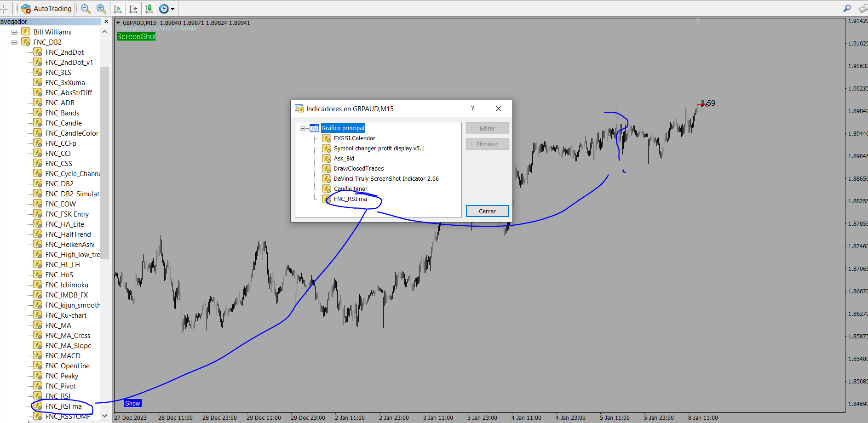Expand the Bill Williams folder
The width and height of the screenshot is (868, 423).
[14, 32]
